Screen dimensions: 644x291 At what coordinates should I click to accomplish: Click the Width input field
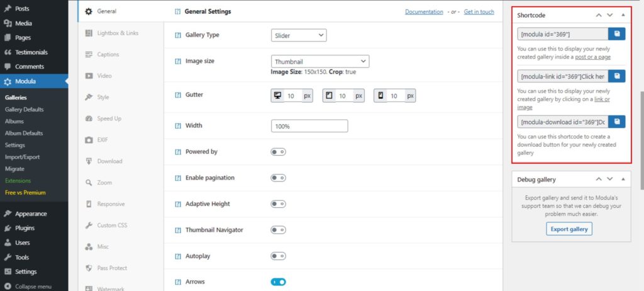[x=309, y=126]
